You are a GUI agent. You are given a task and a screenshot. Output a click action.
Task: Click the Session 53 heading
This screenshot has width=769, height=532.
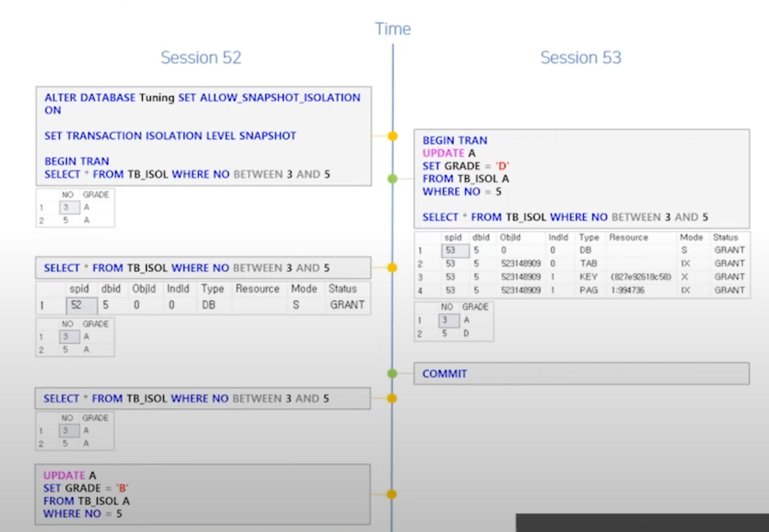(x=581, y=58)
